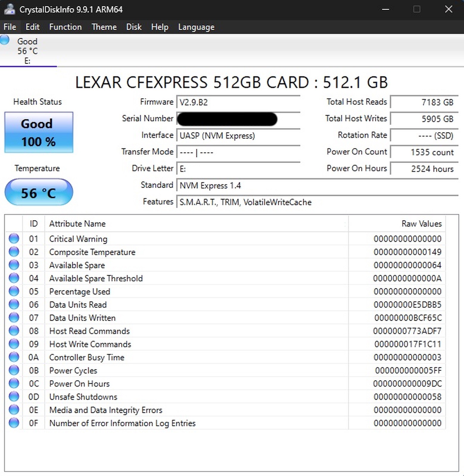464x476 pixels.
Task: Click the Total Host Writes value 5905 GB
Action: point(424,119)
